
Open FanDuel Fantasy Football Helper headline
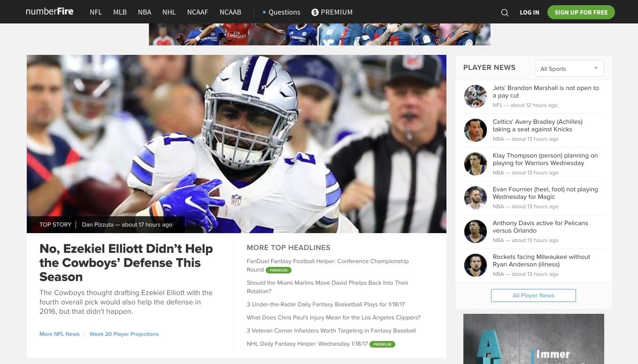pyautogui.click(x=328, y=265)
